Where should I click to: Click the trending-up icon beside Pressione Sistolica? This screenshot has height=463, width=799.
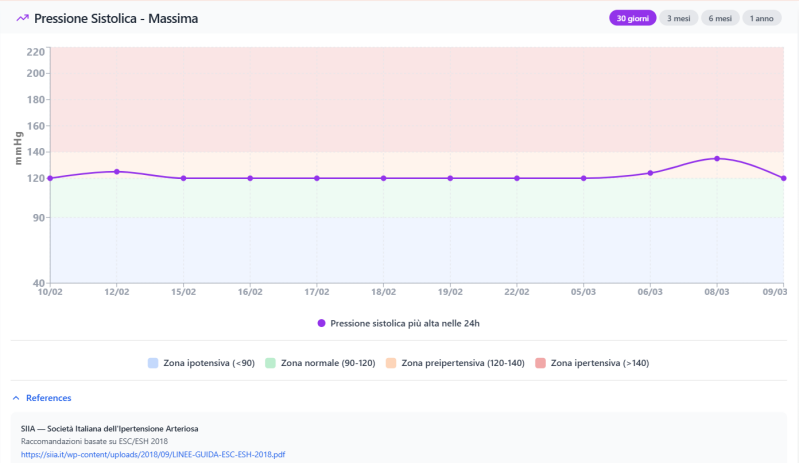[22, 18]
